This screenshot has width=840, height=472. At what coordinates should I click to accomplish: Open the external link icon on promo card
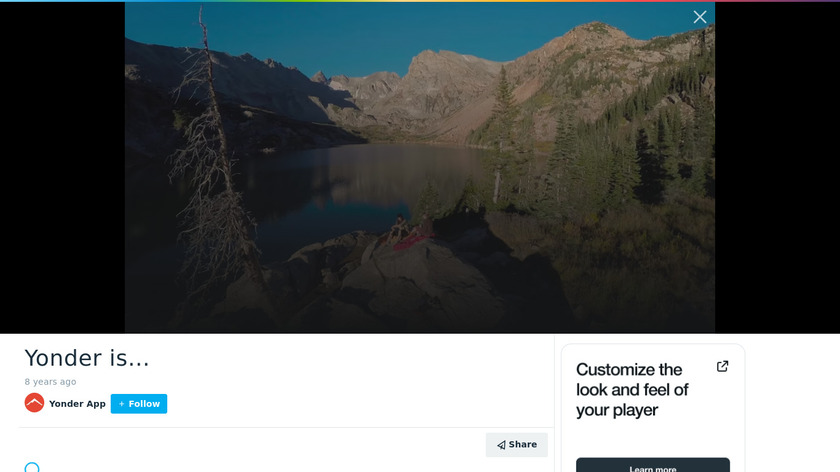pyautogui.click(x=722, y=366)
